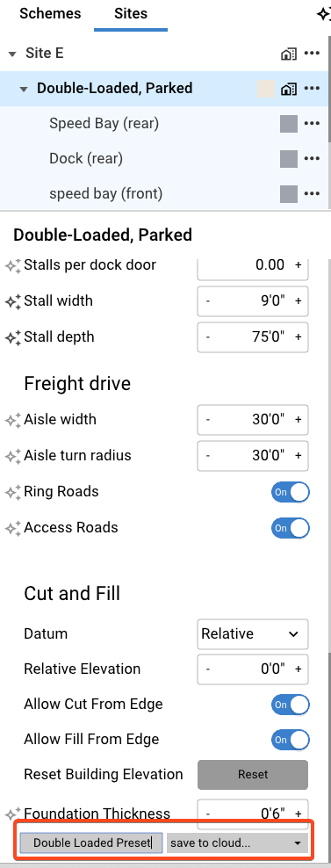The width and height of the screenshot is (331, 868).
Task: Open the save to cloud dropdown
Action: pyautogui.click(x=237, y=843)
